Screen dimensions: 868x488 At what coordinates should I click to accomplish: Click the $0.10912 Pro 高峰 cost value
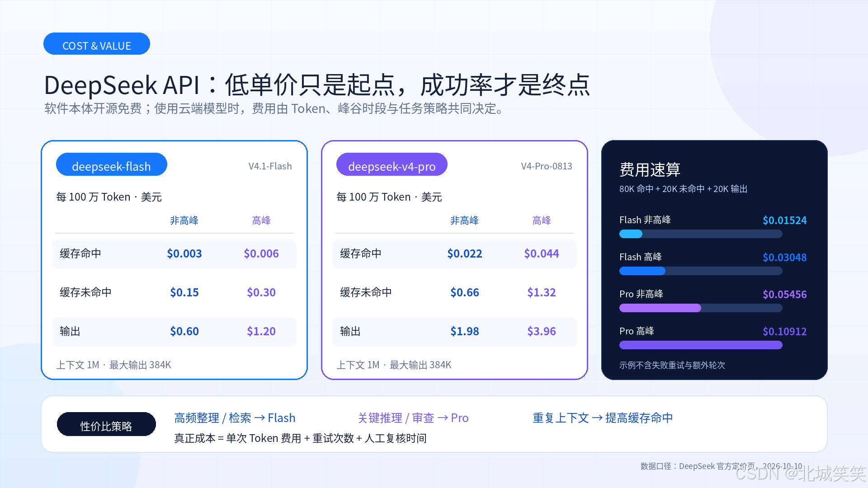coord(785,332)
